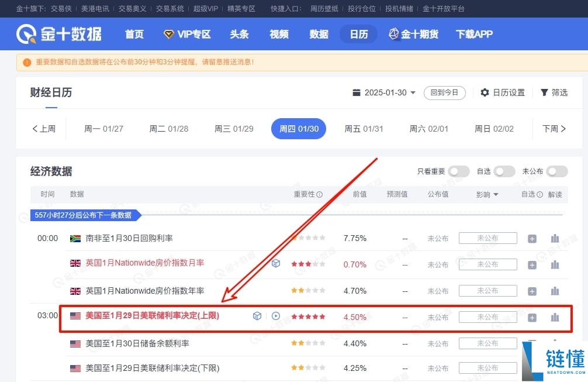The width and height of the screenshot is (588, 382).
Task: Toggle the 只看重要 switch
Action: (459, 171)
